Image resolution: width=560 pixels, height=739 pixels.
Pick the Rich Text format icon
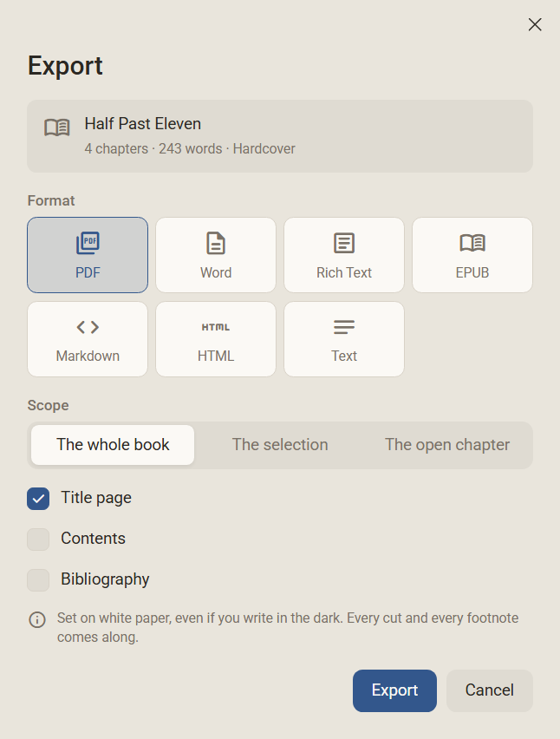344,243
